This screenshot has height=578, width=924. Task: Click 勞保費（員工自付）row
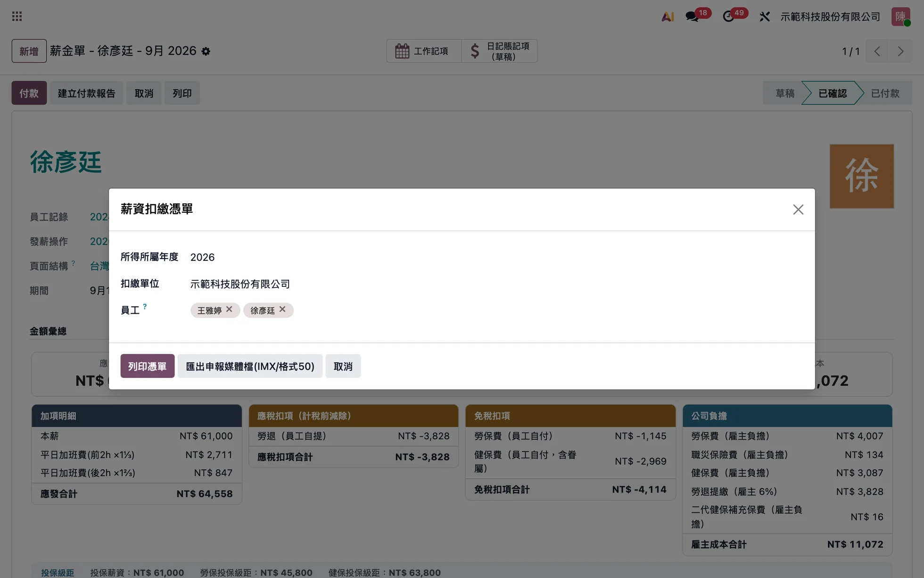pos(570,436)
